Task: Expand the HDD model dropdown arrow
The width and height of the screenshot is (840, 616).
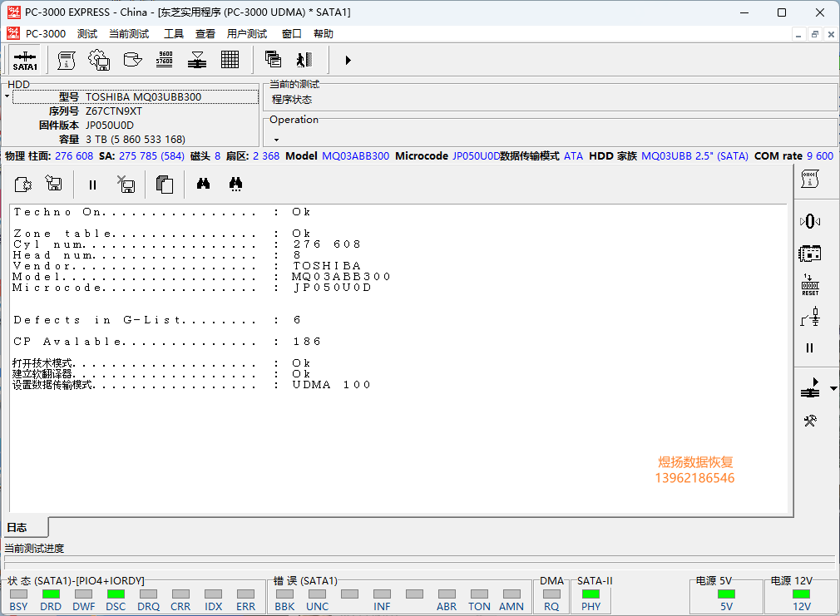Action: tap(7, 97)
